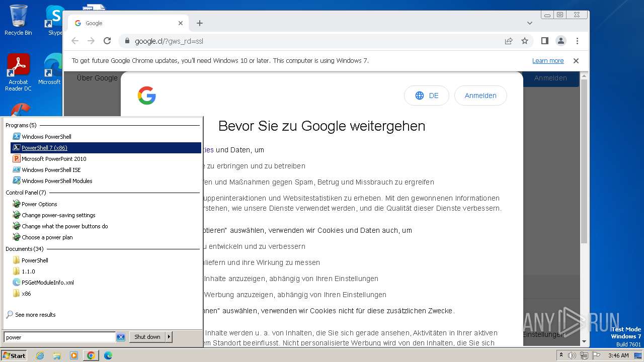The width and height of the screenshot is (644, 362).
Task: Go forward in Chrome
Action: tap(91, 41)
